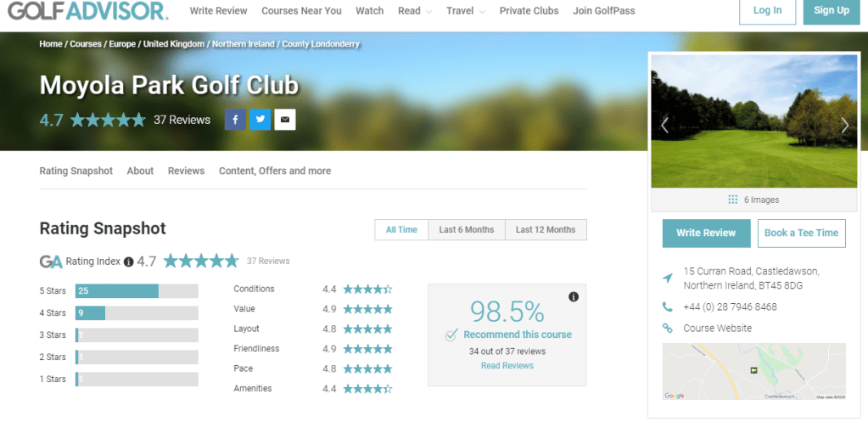Open the 6 Images grid icon
The image size is (868, 422).
(x=733, y=200)
